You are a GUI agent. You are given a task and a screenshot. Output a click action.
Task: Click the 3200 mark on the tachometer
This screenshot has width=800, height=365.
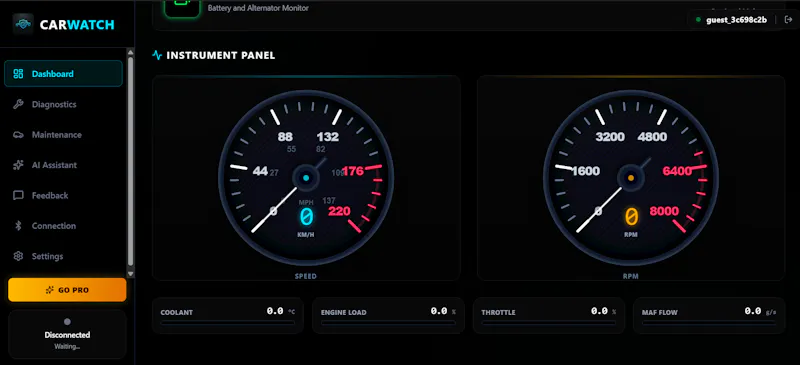610,137
